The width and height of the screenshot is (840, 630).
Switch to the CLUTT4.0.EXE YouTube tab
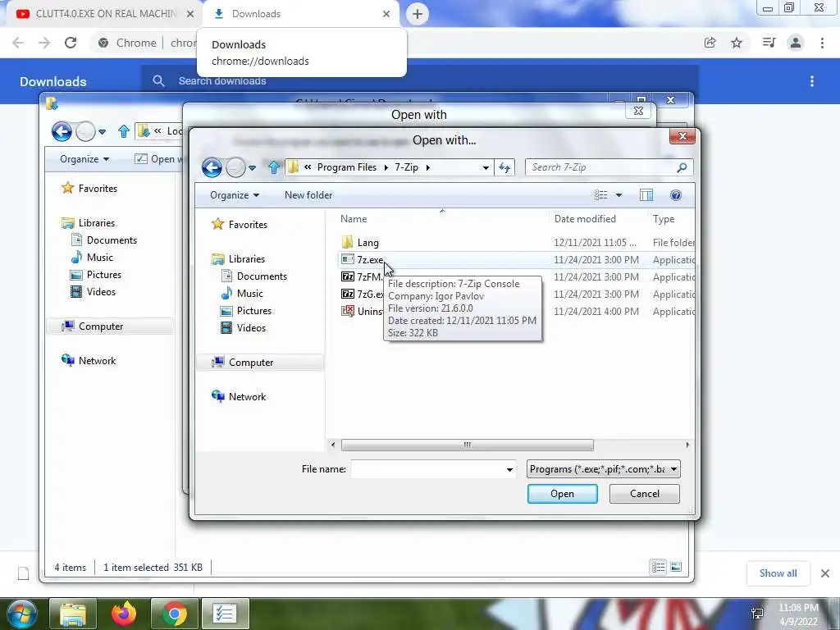pos(104,14)
